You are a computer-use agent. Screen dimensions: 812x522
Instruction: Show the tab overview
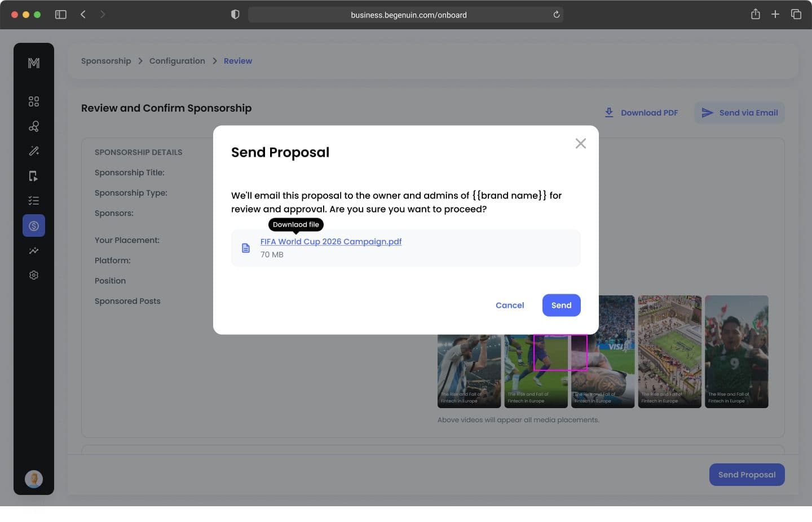796,15
